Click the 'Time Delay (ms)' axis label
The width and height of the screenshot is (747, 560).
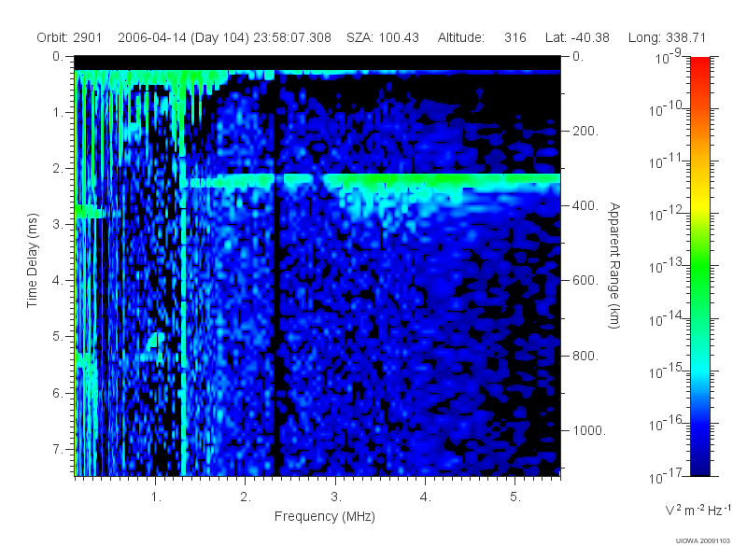point(32,260)
